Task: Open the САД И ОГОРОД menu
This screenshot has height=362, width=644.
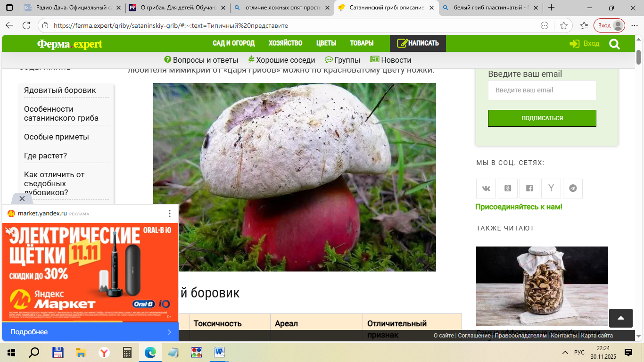Action: click(x=233, y=43)
